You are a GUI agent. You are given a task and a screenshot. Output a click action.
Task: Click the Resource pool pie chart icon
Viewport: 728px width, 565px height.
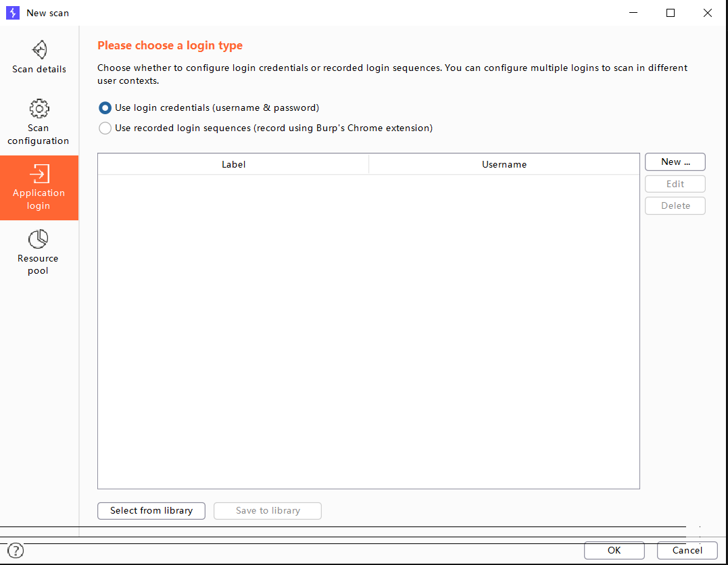(38, 239)
